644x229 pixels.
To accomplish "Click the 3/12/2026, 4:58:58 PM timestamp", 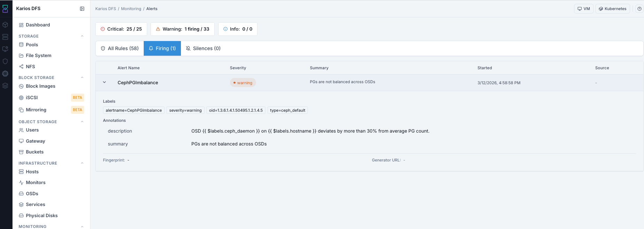I will (499, 83).
